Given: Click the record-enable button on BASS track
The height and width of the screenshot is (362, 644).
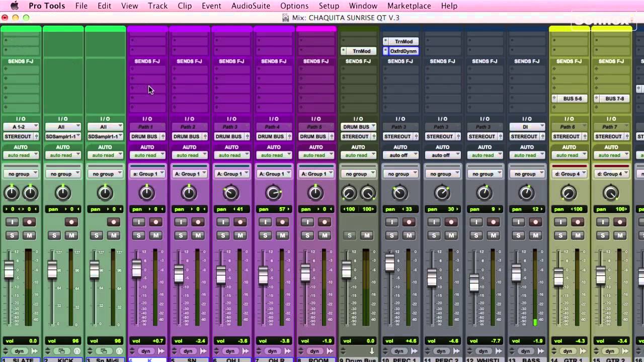Looking at the screenshot, I should (x=536, y=222).
